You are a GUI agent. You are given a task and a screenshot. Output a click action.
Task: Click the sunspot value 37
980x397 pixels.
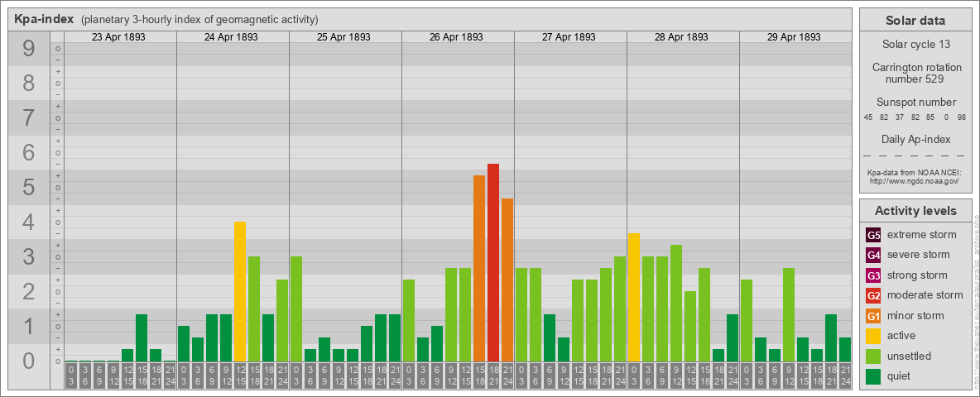pos(900,117)
